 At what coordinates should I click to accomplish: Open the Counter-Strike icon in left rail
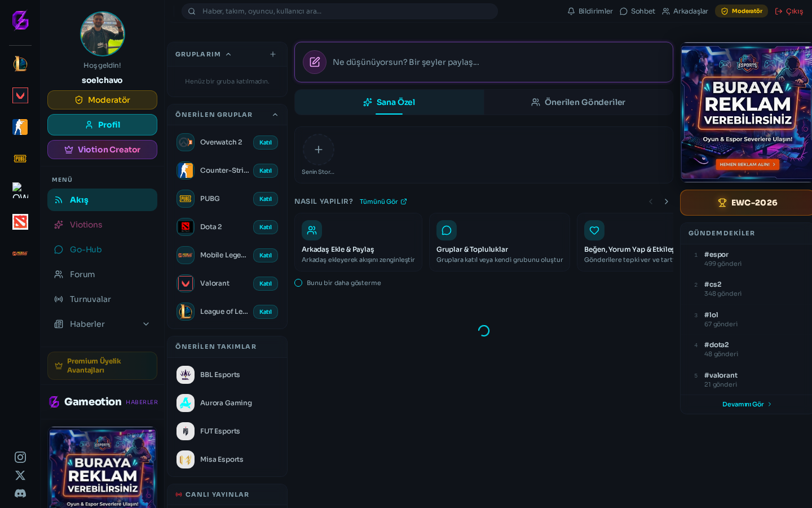coord(20,127)
